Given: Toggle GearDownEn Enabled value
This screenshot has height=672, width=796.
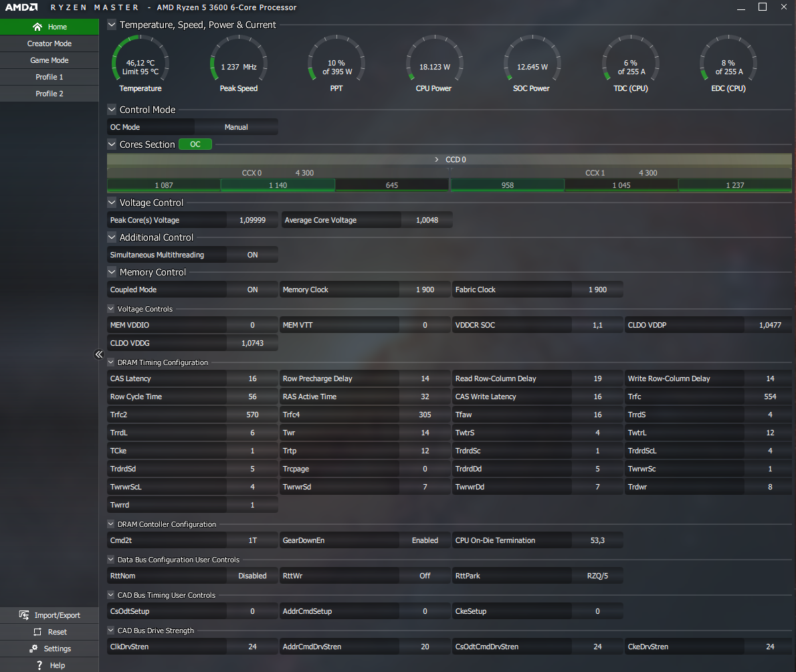Looking at the screenshot, I should pyautogui.click(x=425, y=540).
